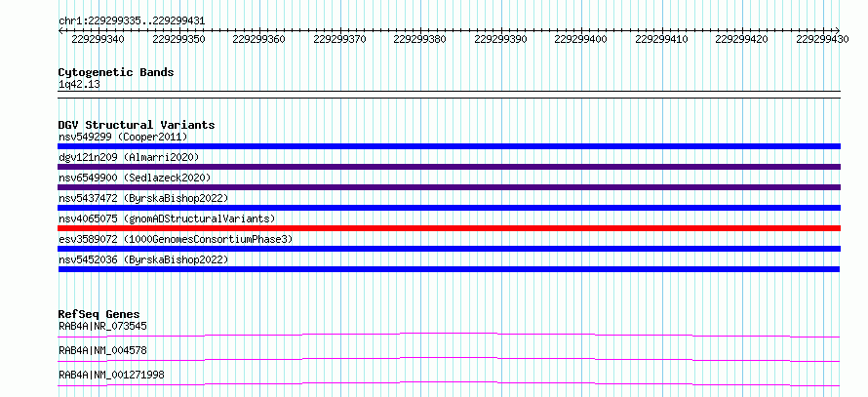868x397 pixels.
Task: Open the RefSeq Genes track title
Action: point(99,314)
